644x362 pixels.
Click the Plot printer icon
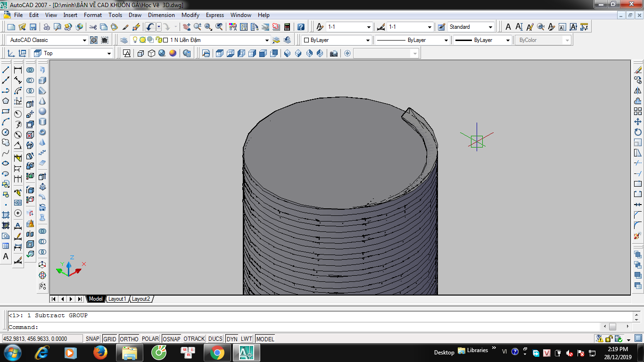coord(47,27)
